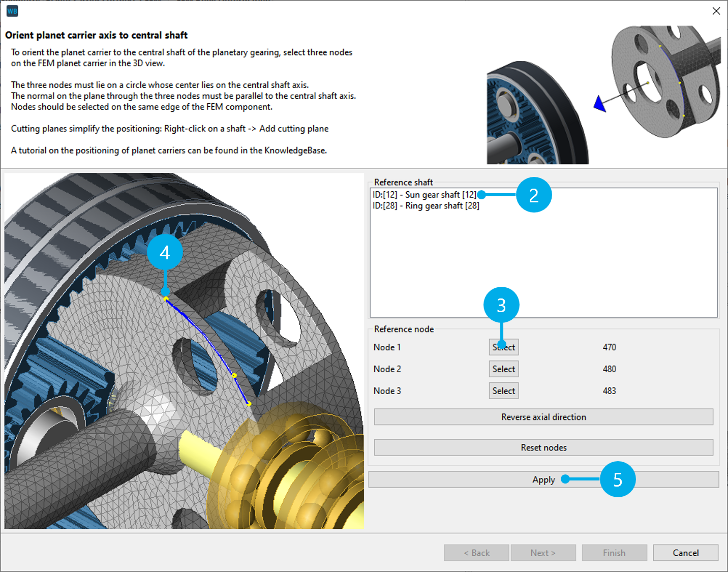This screenshot has width=728, height=572.
Task: Go to the Next wizard page
Action: coord(542,553)
